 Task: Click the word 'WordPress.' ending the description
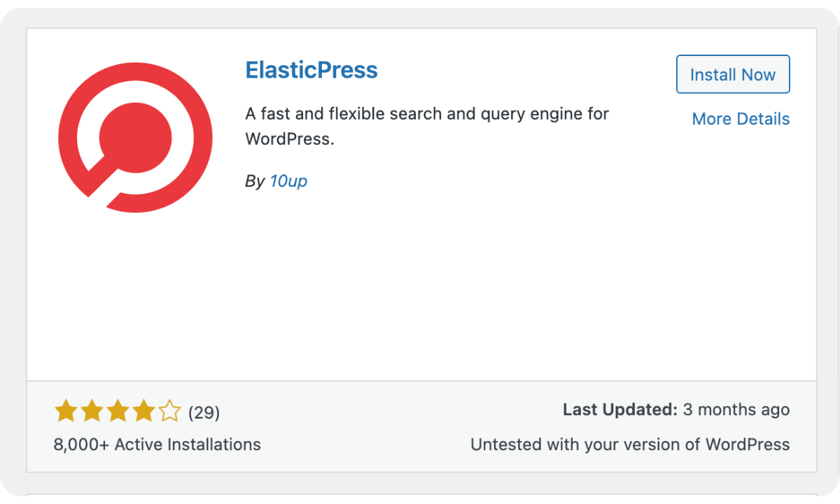(x=290, y=139)
